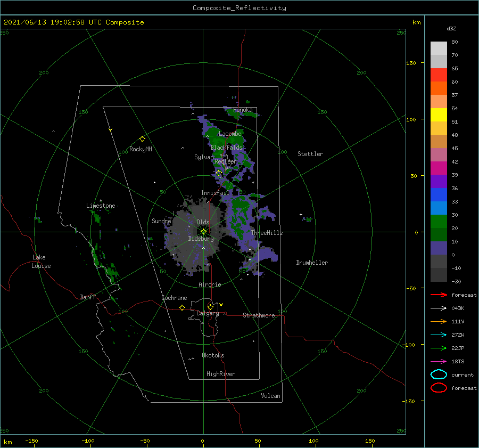
Task: Click the Blackfalds city label
Action: (x=226, y=148)
